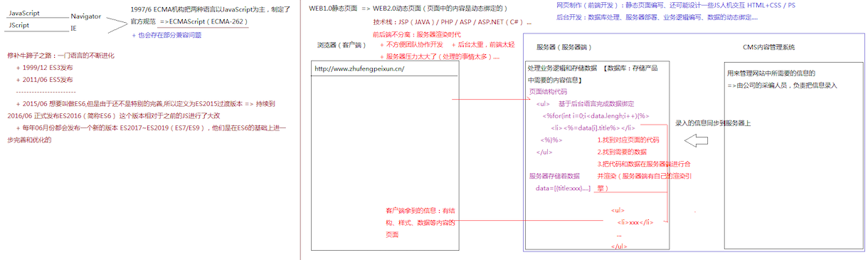Select the '=>ECMAScript ( ECMA-262 )' text

(x=203, y=22)
